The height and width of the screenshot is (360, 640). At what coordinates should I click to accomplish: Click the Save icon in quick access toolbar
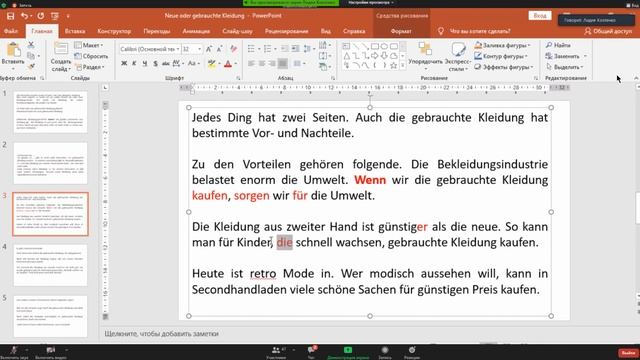pyautogui.click(x=11, y=16)
